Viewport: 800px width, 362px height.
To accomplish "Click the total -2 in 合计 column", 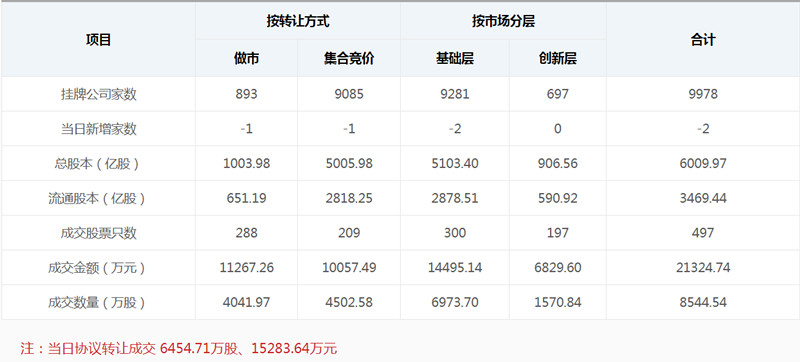I will pos(703,129).
